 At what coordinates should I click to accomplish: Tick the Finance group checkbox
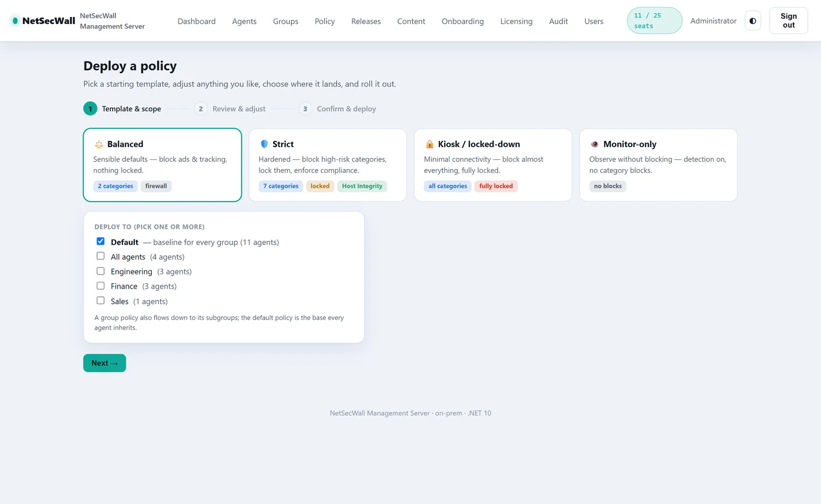pos(101,286)
